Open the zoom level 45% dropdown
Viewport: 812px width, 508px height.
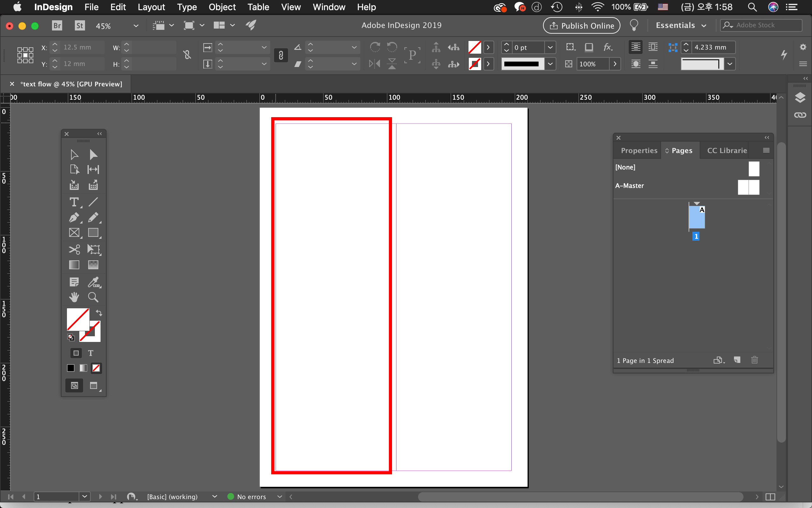136,26
